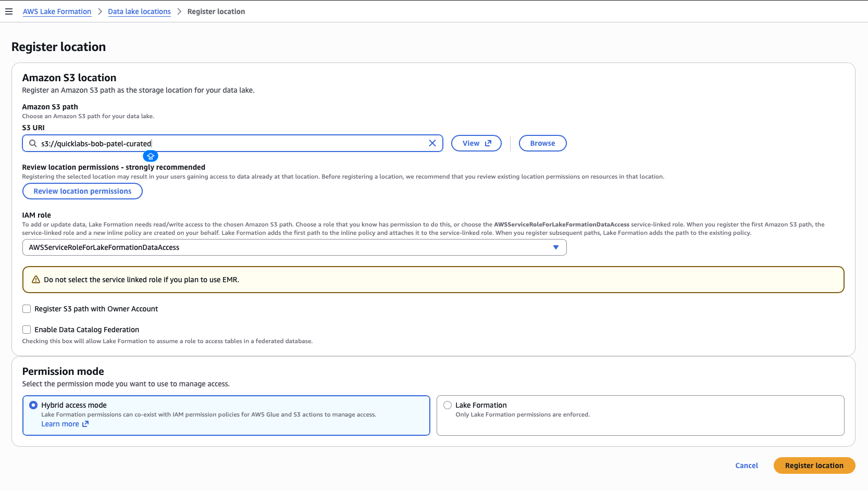The image size is (868, 491).
Task: Select Lake Formation permission mode radio
Action: pyautogui.click(x=448, y=405)
